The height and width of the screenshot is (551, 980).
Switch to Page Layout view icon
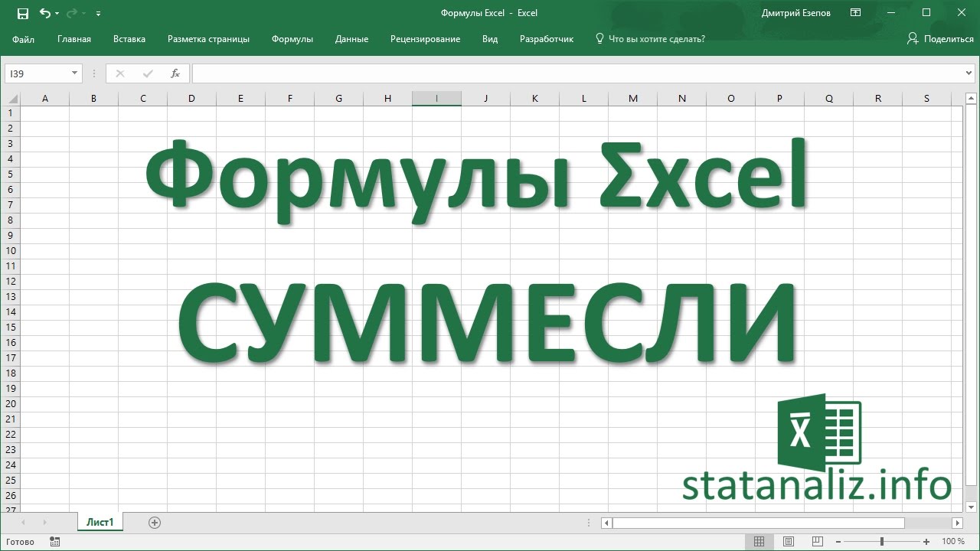(789, 541)
